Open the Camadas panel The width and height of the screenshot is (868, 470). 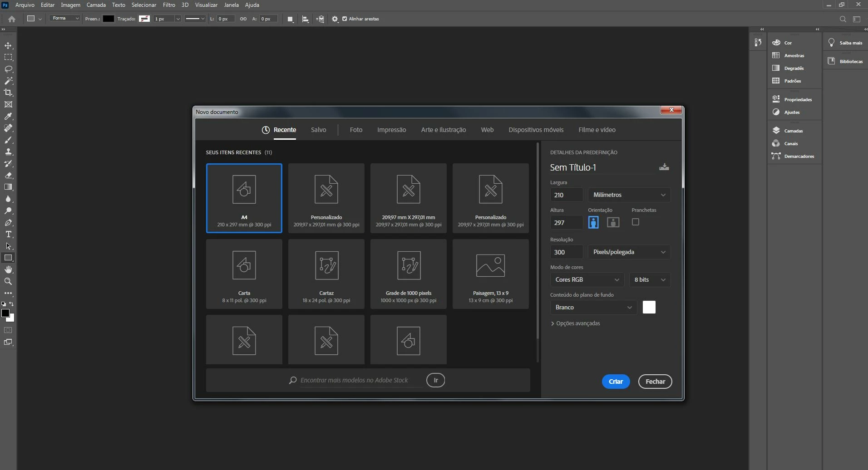pyautogui.click(x=794, y=131)
